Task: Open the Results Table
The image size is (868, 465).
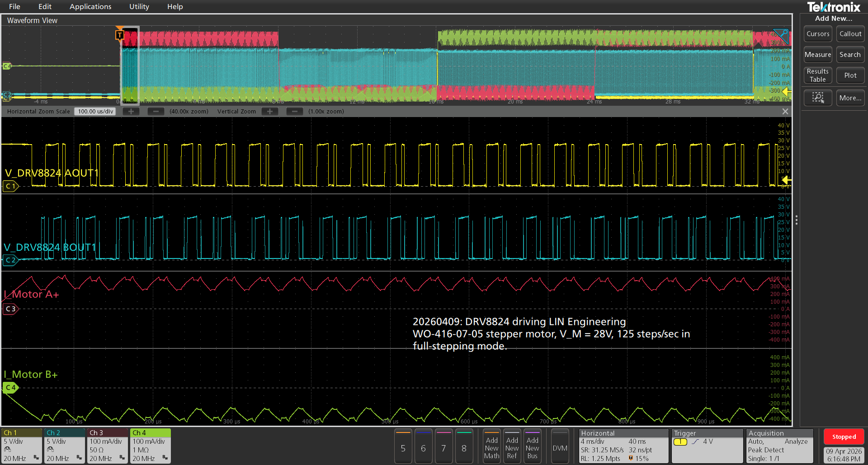Action: pos(818,75)
